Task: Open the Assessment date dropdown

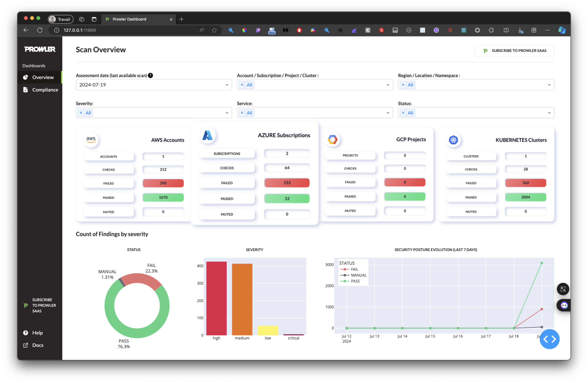Action: (227, 85)
